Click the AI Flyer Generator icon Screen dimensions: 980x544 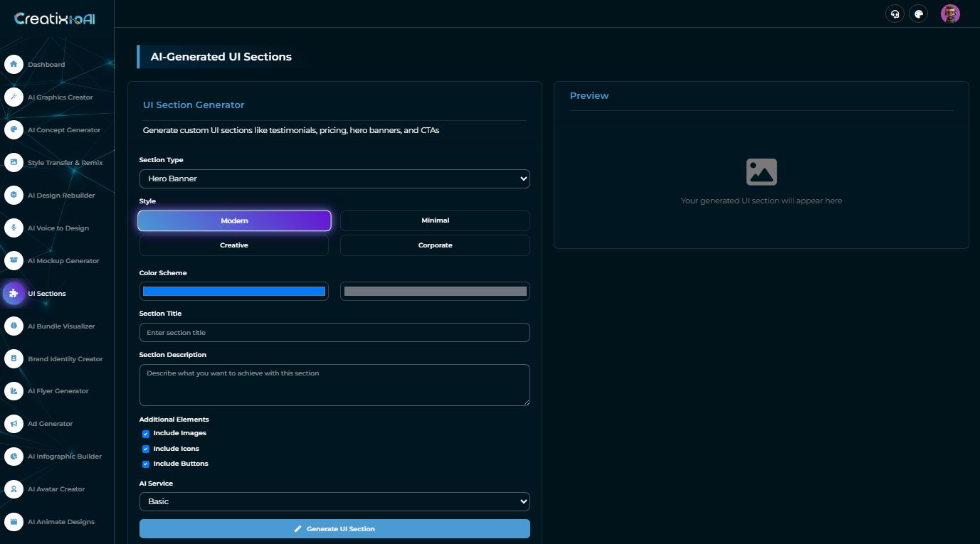[x=14, y=391]
